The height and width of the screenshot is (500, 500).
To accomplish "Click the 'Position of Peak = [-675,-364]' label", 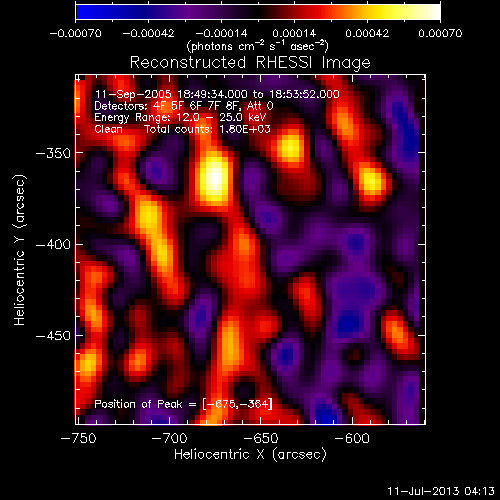I will coord(183,404).
